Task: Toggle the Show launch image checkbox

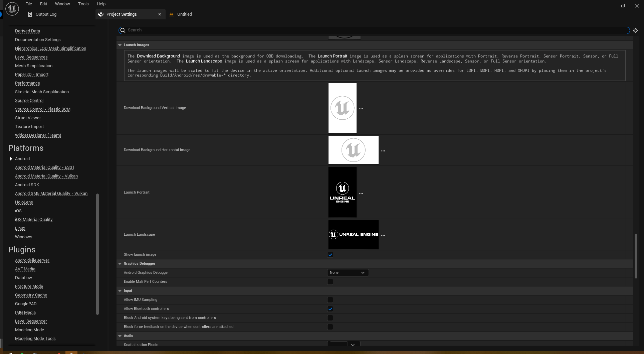Action: (330, 255)
